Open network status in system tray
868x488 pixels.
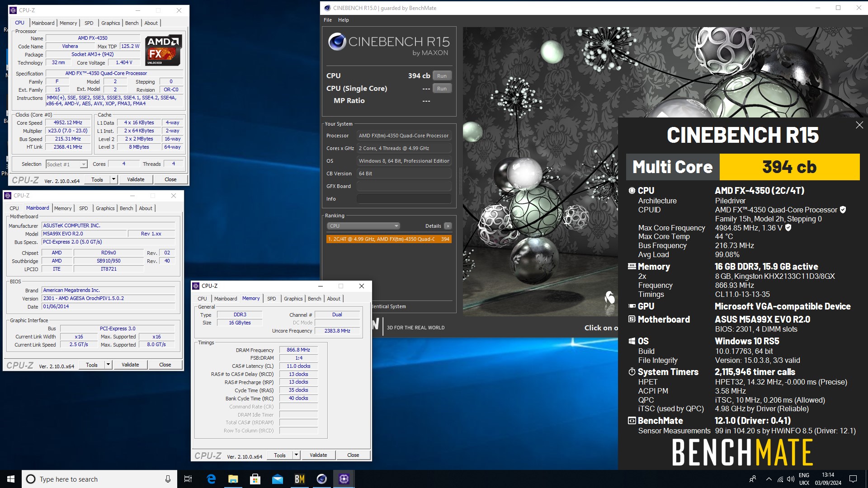(x=780, y=479)
